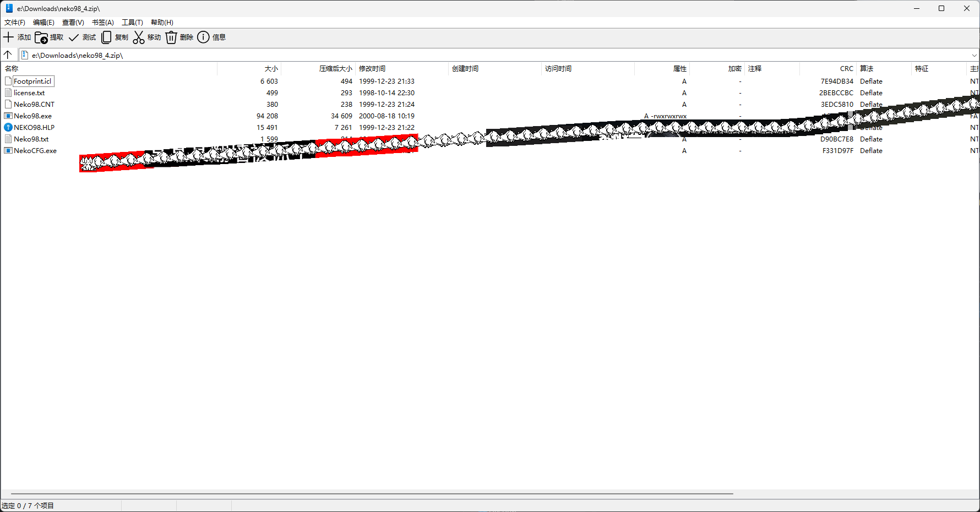Viewport: 980px width, 512px height.
Task: Go up one folder with the arrow
Action: coord(8,55)
